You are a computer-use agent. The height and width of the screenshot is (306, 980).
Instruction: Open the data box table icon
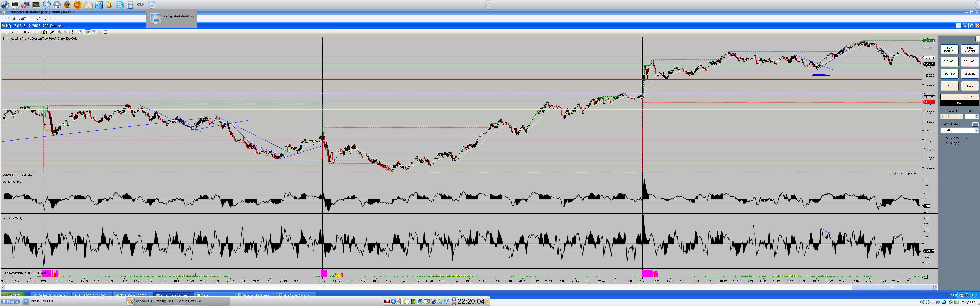[105, 32]
